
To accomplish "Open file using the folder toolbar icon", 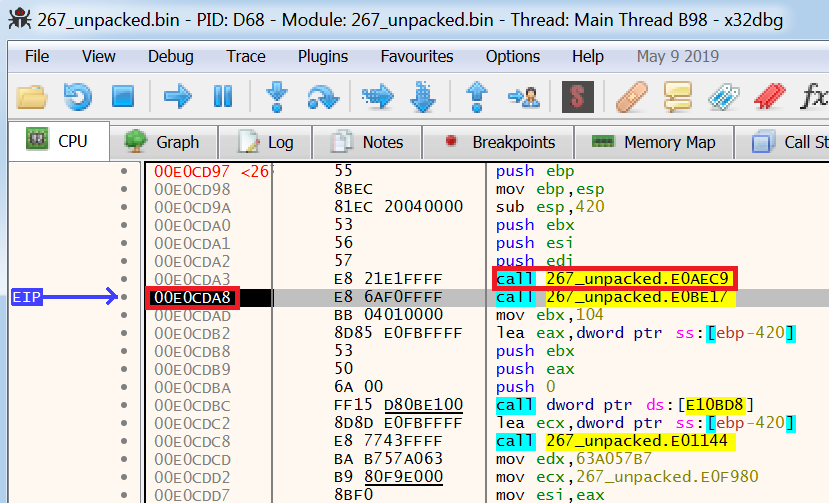I will coord(32,97).
